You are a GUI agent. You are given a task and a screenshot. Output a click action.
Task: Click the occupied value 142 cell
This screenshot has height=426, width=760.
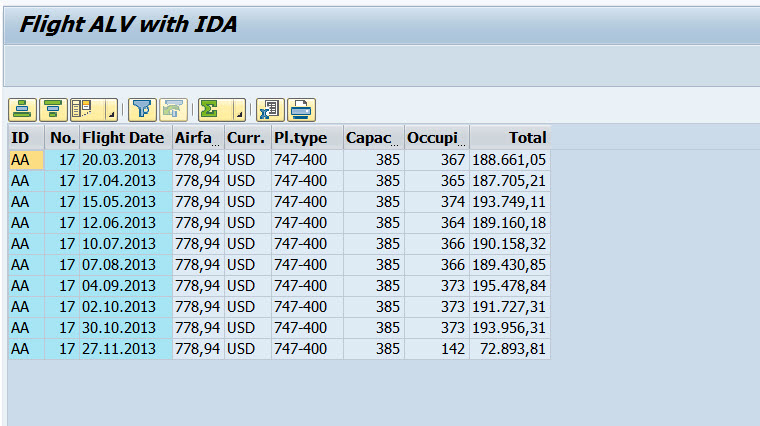coord(436,349)
